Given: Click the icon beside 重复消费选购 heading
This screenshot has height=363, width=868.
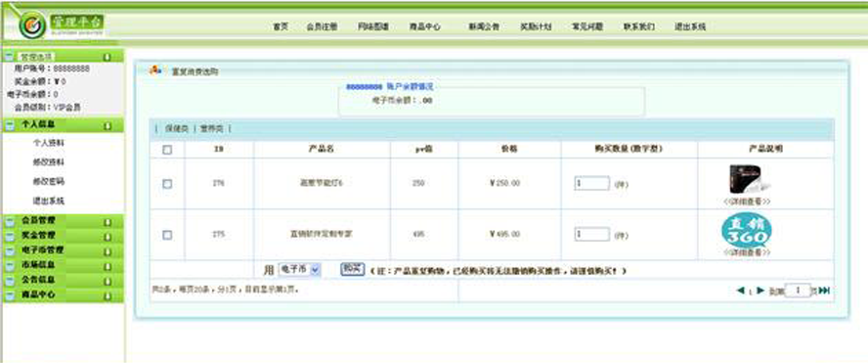Looking at the screenshot, I should [155, 69].
